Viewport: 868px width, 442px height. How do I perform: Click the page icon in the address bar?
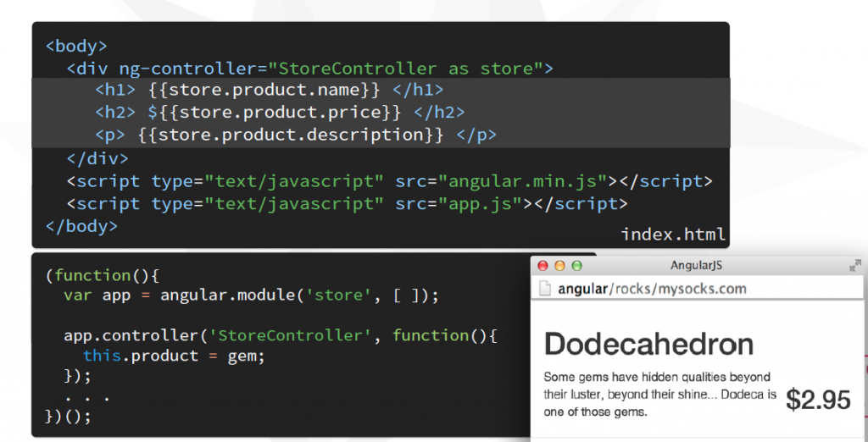tap(545, 288)
